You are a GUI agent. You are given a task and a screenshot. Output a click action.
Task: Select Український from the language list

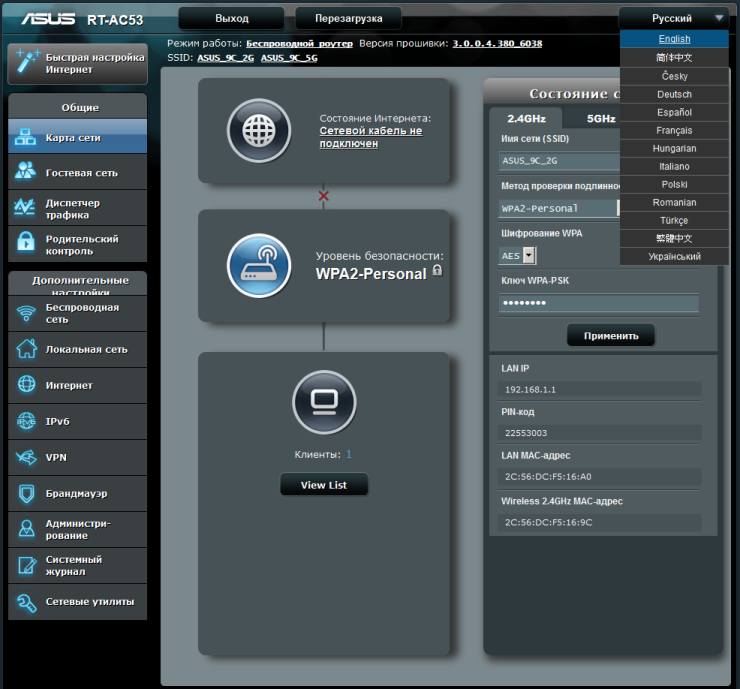[674, 257]
